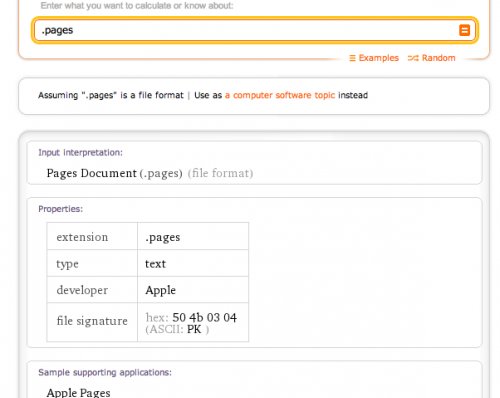Use as a computer software topic instead
The width and height of the screenshot is (500, 398).
pos(280,95)
